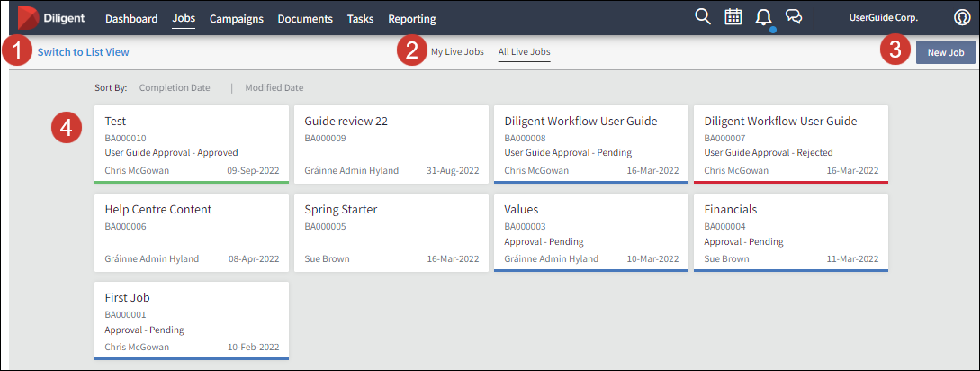Viewport: 980px width, 371px height.
Task: Open the chat messages icon
Action: (794, 17)
